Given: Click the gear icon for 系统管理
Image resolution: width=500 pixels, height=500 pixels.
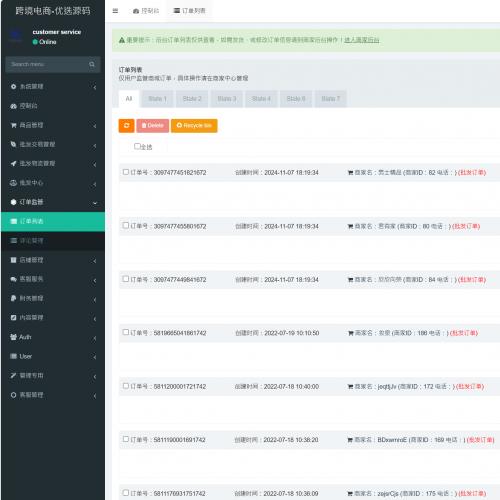Looking at the screenshot, I should 13,87.
